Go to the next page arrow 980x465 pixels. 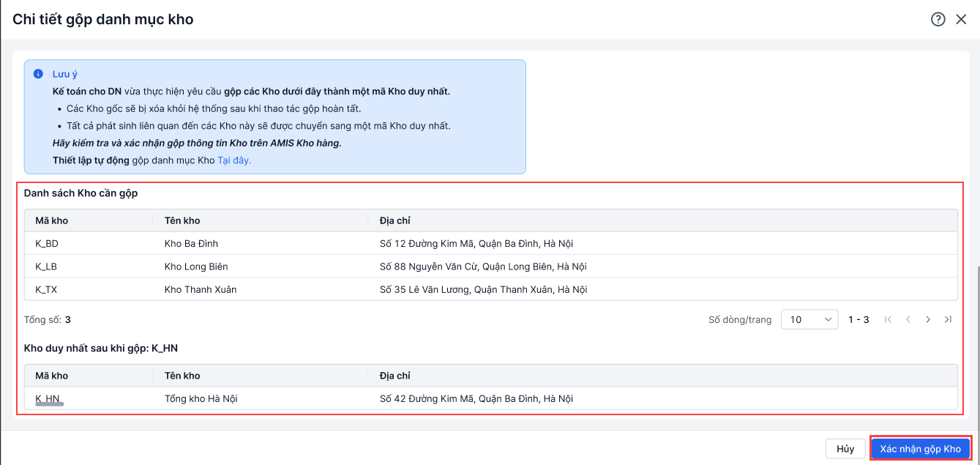(x=928, y=319)
